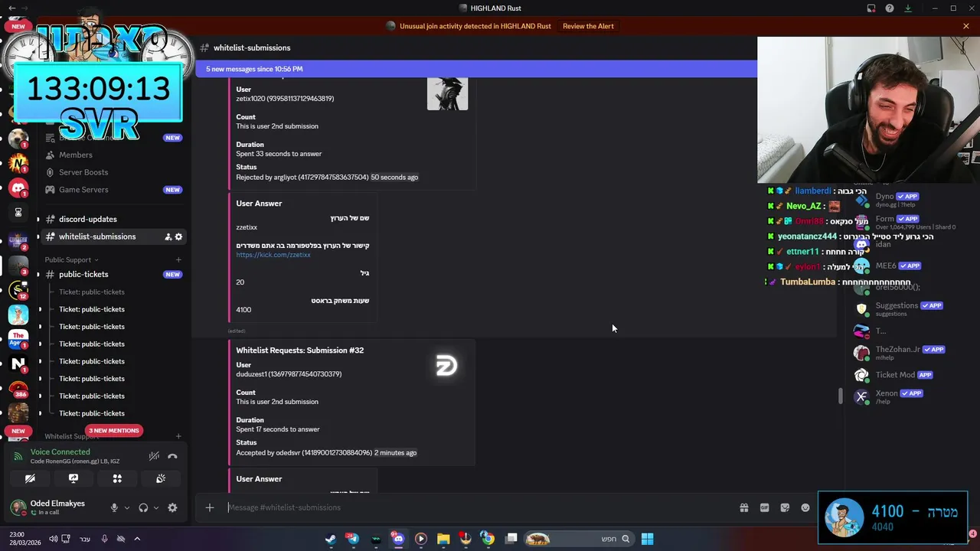
Task: Toggle noise suppression in voice panel
Action: click(154, 456)
